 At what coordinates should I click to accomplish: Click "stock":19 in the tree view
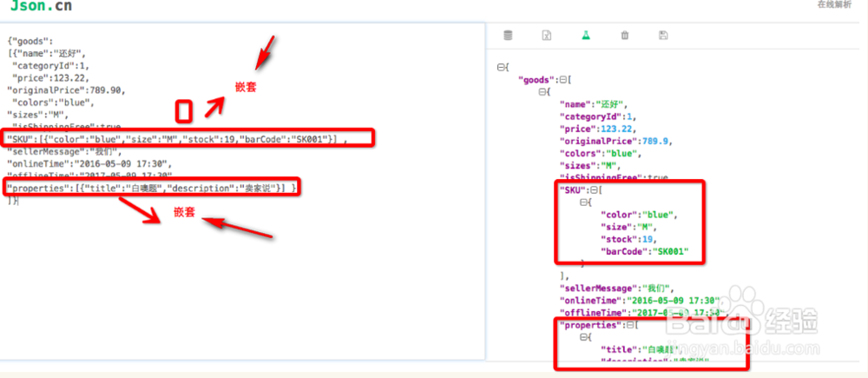(x=628, y=240)
